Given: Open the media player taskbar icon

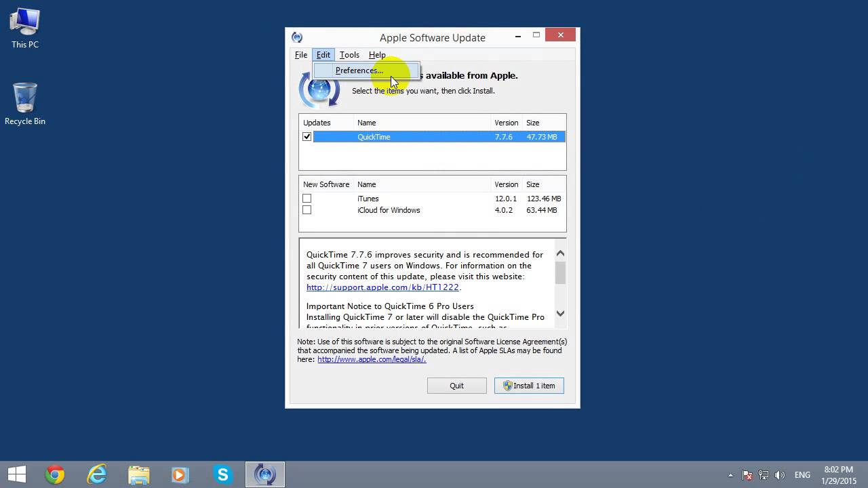Looking at the screenshot, I should coord(180,474).
